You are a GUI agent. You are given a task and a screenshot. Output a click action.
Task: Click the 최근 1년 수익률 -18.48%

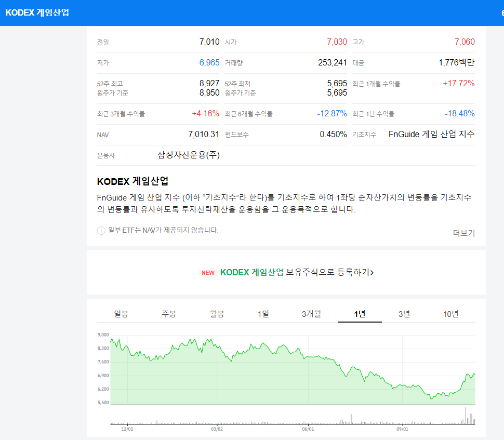pos(460,114)
